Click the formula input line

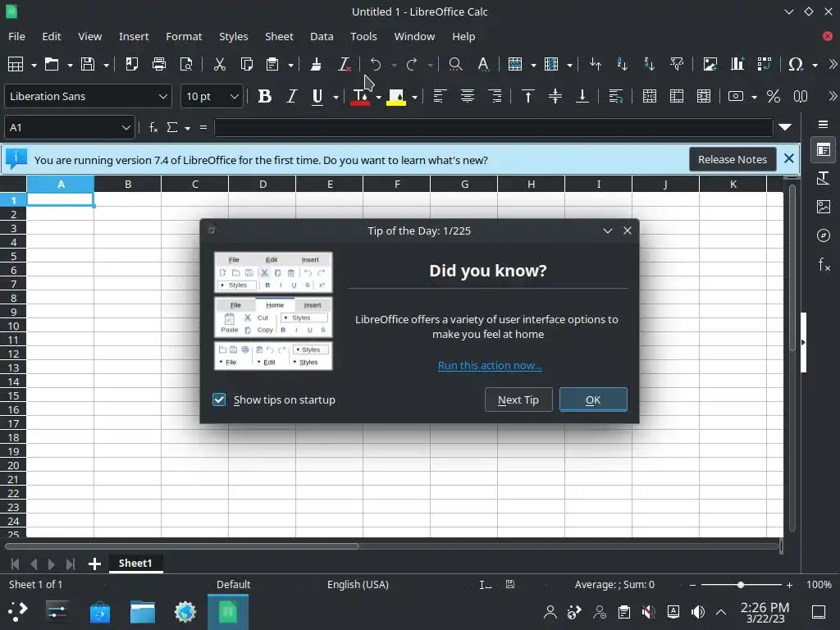coord(493,127)
